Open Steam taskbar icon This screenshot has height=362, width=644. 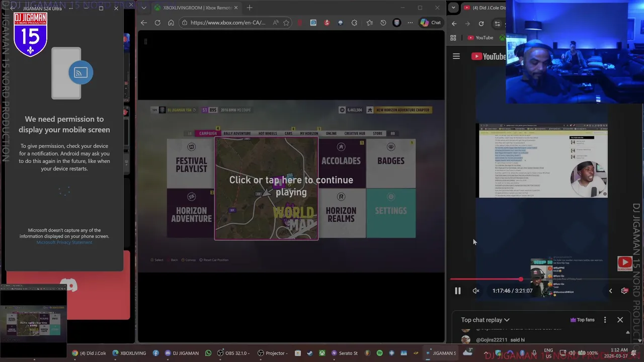[309, 353]
